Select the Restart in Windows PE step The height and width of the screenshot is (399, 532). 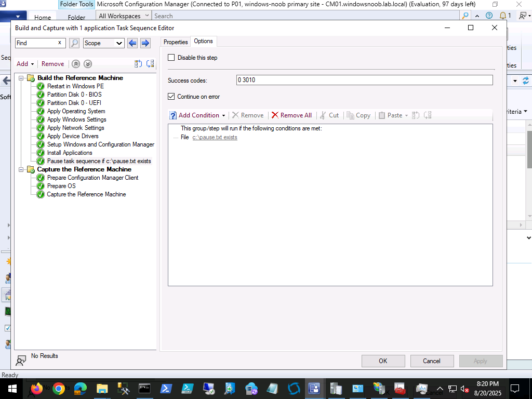tap(75, 86)
